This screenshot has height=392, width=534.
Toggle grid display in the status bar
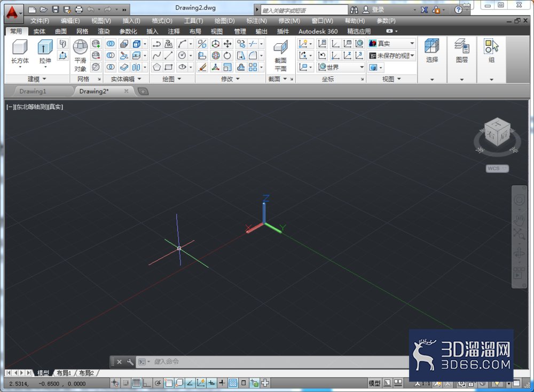click(136, 383)
